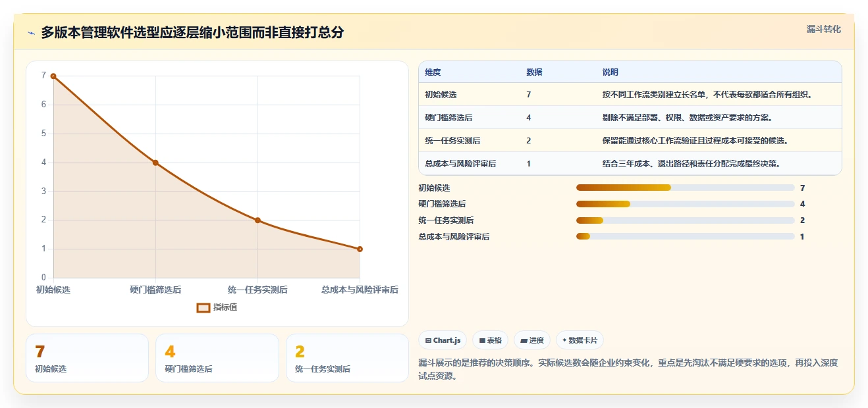Click the 指标值 legend color box

click(x=203, y=307)
